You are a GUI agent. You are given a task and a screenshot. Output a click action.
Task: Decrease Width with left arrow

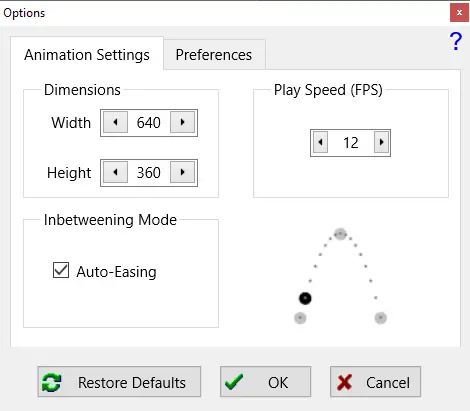[x=115, y=122]
